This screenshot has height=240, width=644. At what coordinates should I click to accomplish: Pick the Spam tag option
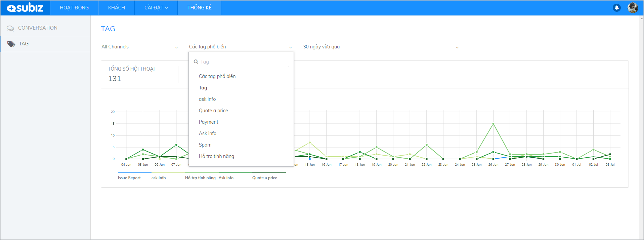point(205,145)
